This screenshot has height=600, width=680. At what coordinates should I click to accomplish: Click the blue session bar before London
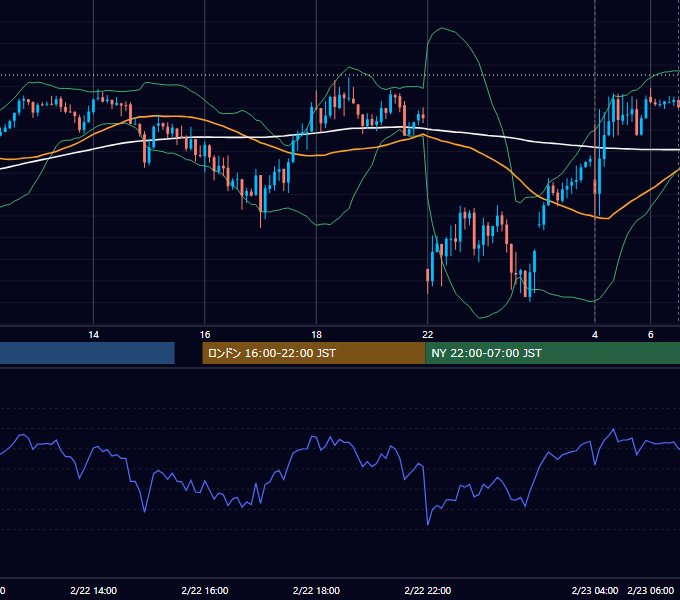pyautogui.click(x=87, y=353)
